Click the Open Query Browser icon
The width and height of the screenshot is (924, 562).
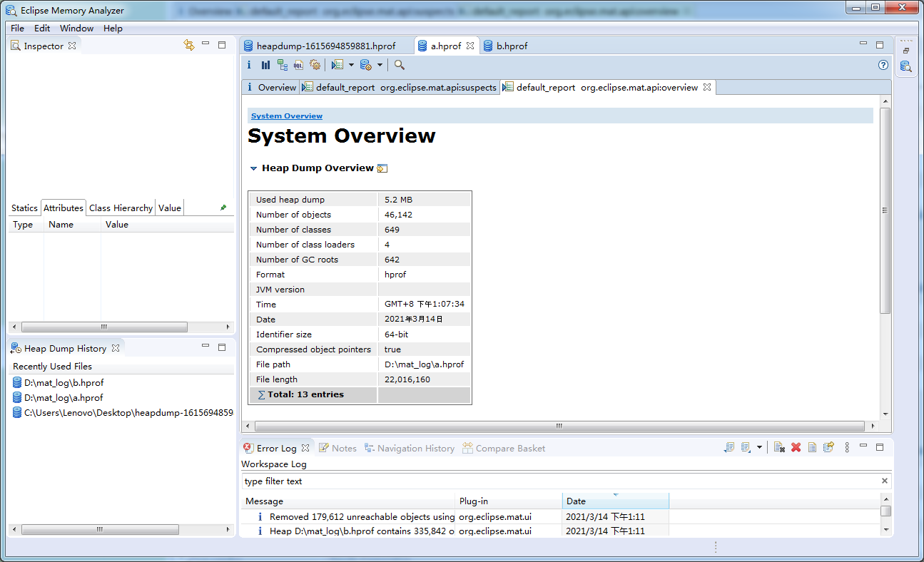point(365,65)
